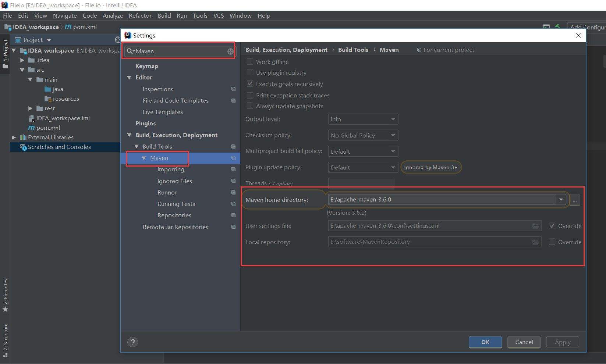Screen dimensions: 606x364
Task: Select Keymap in settings tree
Action: pyautogui.click(x=146, y=66)
